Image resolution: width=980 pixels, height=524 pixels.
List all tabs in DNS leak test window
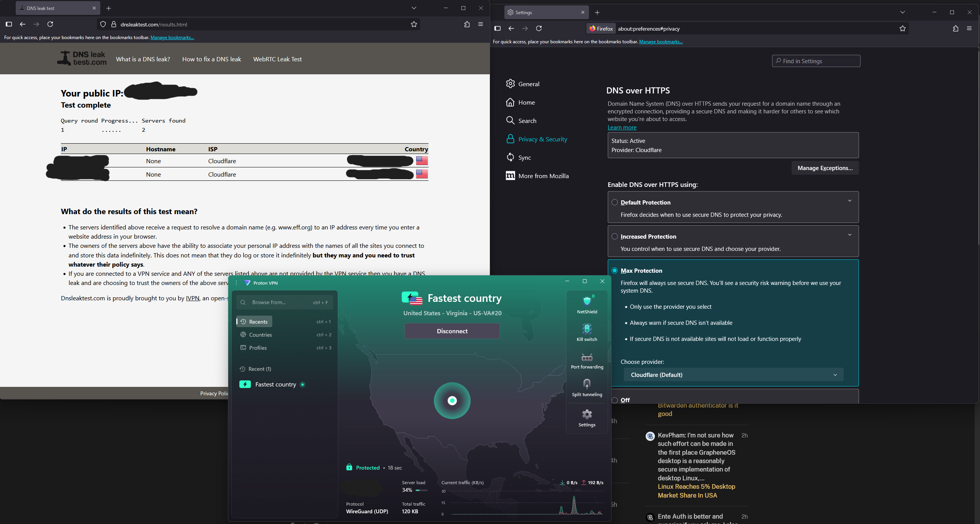414,8
